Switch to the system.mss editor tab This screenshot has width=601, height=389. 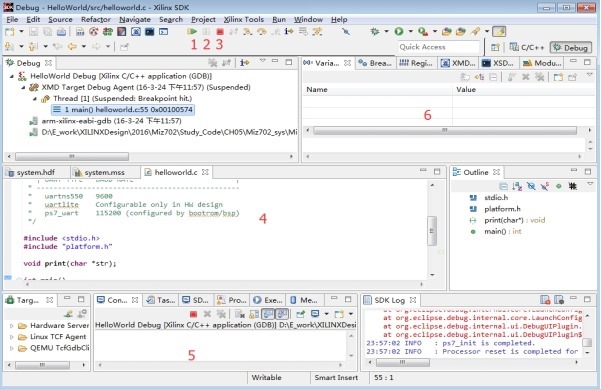[x=104, y=172]
